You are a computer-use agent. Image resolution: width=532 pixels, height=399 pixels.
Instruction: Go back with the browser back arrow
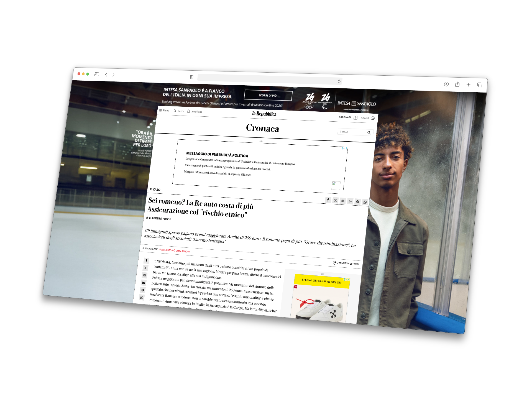click(x=106, y=75)
